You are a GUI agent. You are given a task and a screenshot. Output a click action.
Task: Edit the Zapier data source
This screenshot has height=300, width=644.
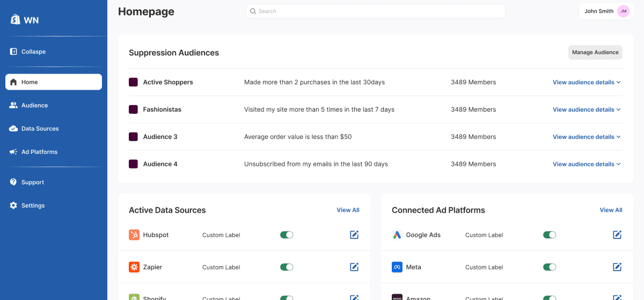click(354, 267)
